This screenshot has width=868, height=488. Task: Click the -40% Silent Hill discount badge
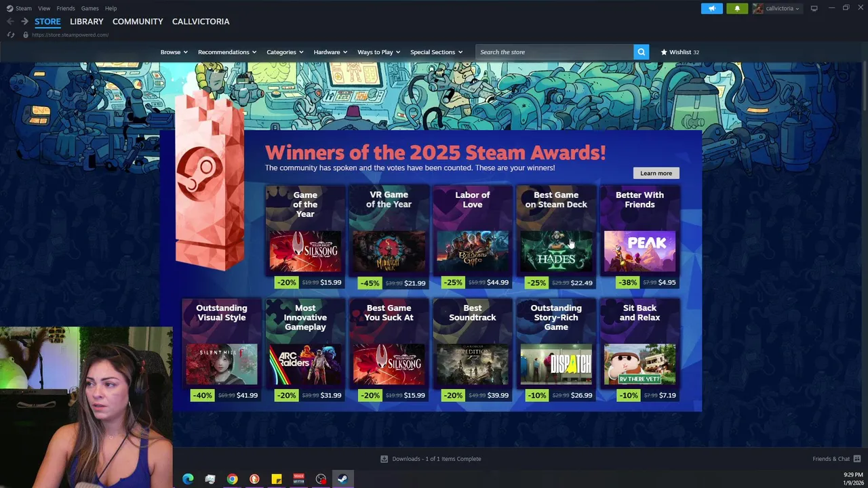click(202, 395)
